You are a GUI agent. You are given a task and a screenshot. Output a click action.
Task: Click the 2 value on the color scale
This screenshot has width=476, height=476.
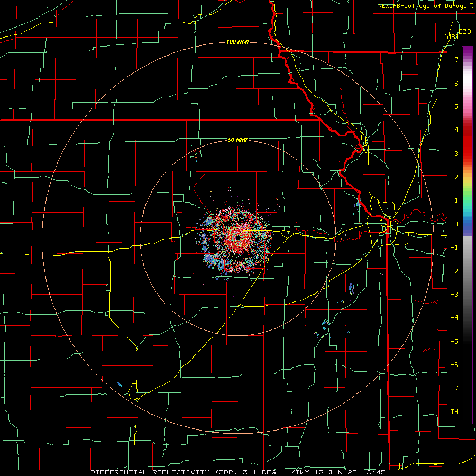tap(456, 177)
